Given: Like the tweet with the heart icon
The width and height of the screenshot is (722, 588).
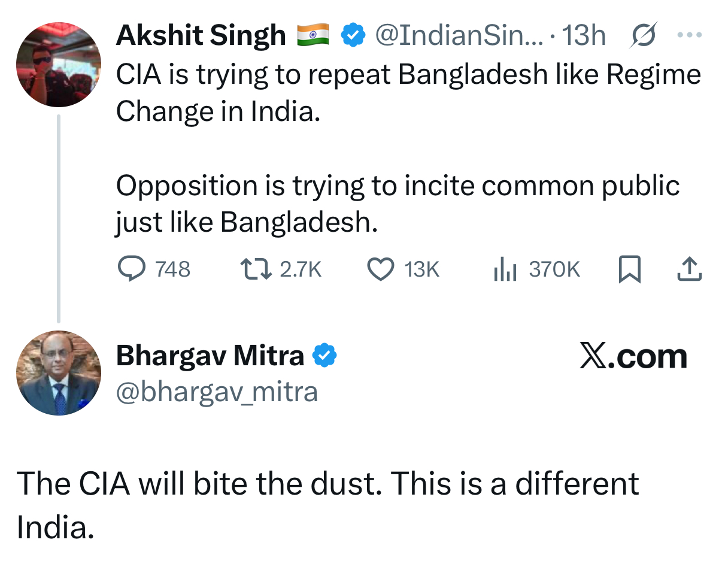Looking at the screenshot, I should click(x=381, y=269).
